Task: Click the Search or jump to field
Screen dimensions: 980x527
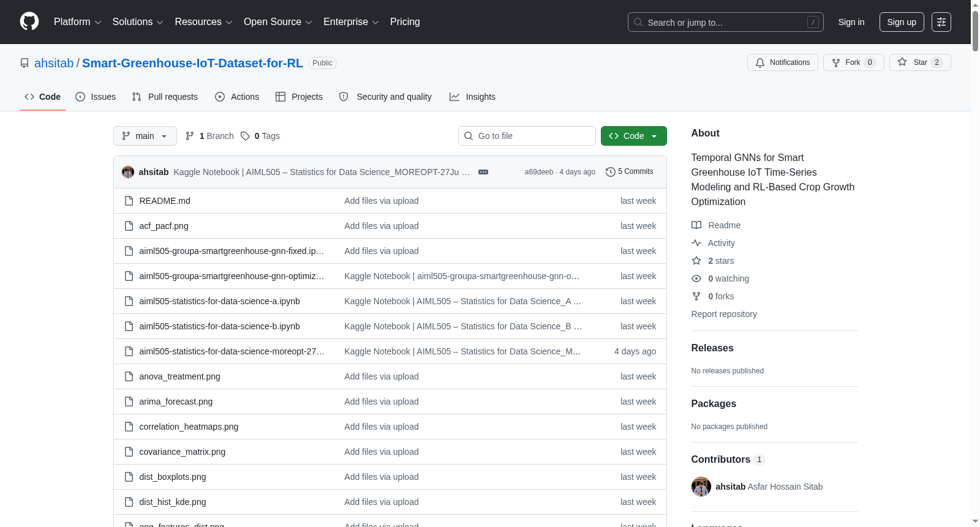Action: (x=726, y=22)
